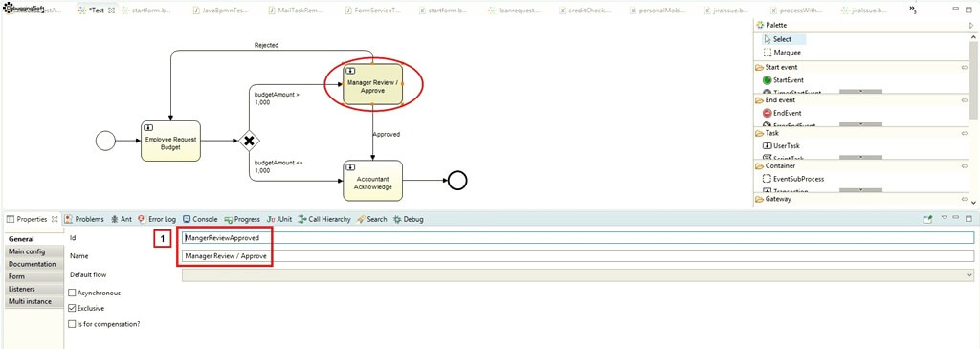The height and width of the screenshot is (349, 980).
Task: Toggle the Is for compensation? checkbox
Action: pos(72,324)
